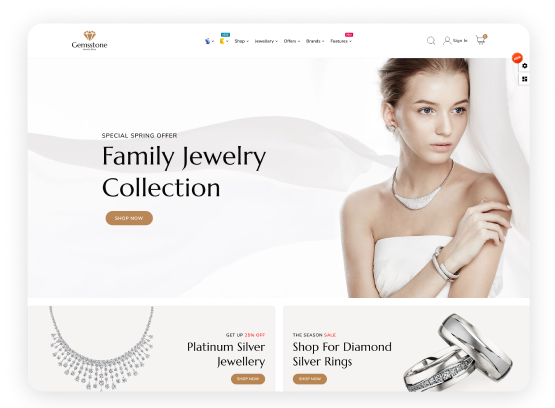Click the blue home demo icon
555x408 pixels.
[208, 41]
